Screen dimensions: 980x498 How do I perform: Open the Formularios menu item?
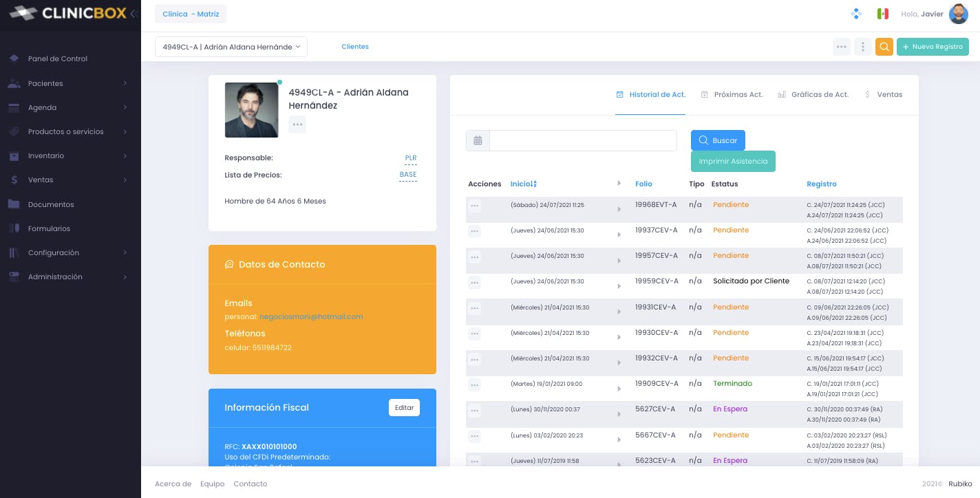click(49, 228)
